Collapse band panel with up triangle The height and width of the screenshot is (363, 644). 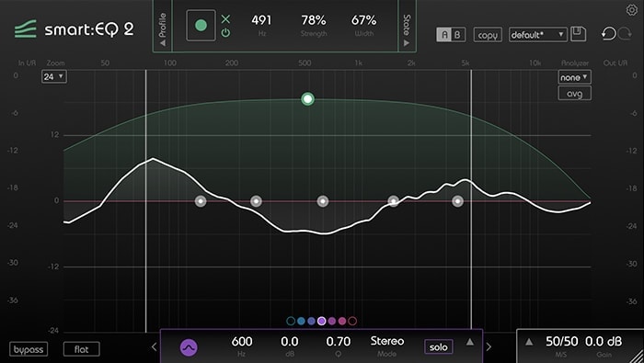pyautogui.click(x=470, y=342)
